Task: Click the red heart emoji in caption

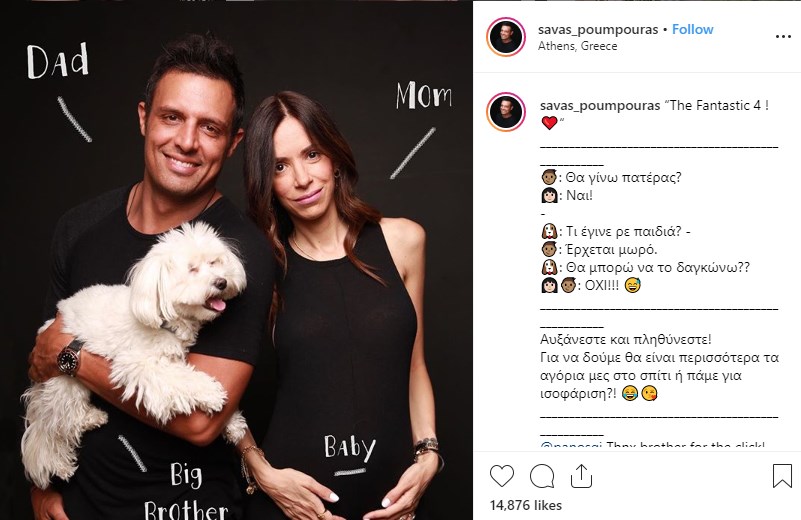Action: pos(549,123)
